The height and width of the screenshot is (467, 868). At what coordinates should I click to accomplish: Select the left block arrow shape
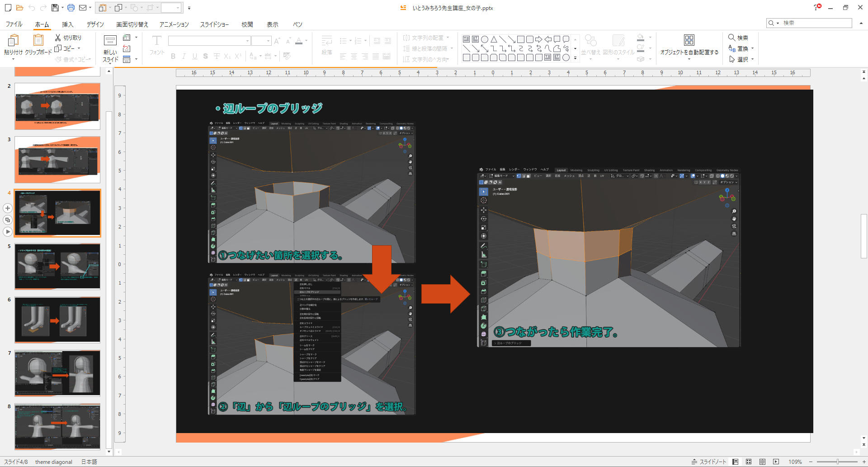coord(548,39)
